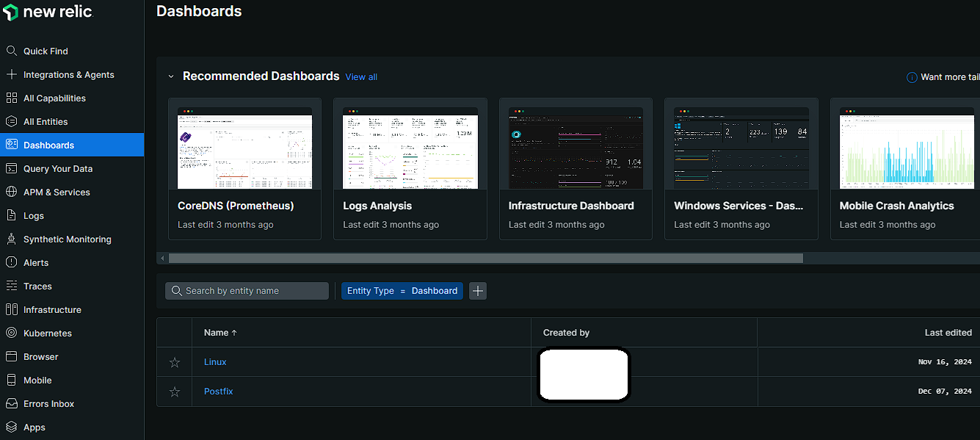Click the Quick Find magnifier icon

(x=11, y=51)
